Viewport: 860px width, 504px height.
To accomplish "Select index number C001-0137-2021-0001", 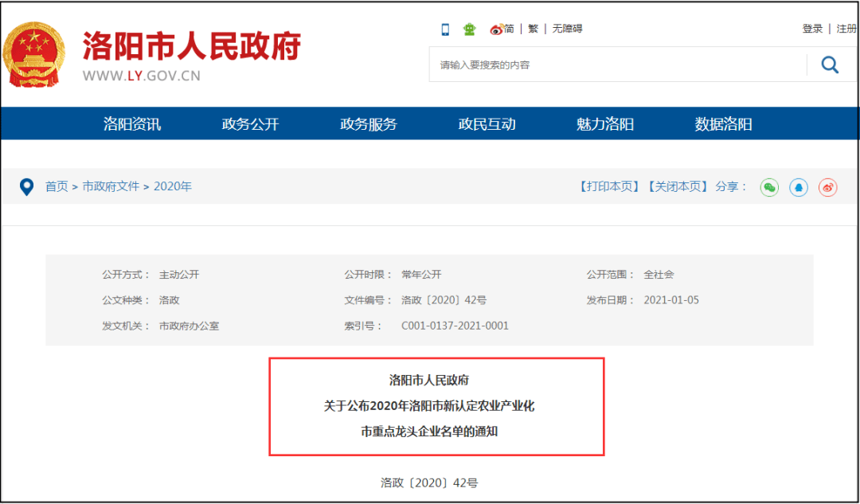I will pyautogui.click(x=455, y=326).
